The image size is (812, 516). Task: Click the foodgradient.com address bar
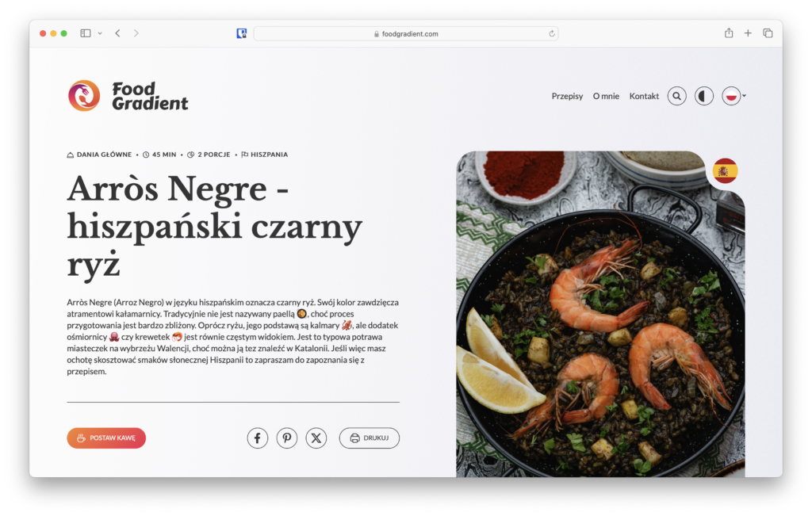coord(405,33)
